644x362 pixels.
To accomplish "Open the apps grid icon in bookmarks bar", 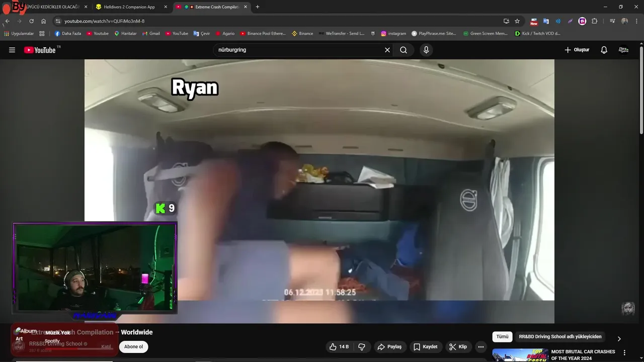I will tap(42, 34).
